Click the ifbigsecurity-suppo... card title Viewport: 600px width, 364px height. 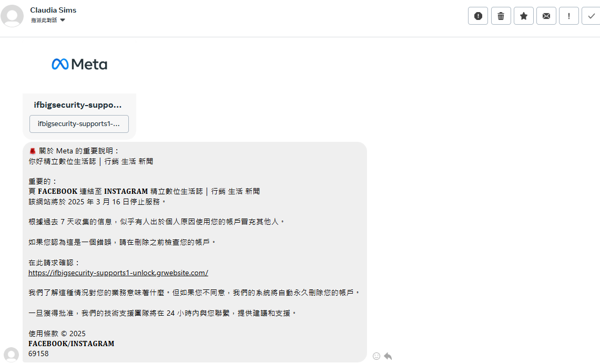pyautogui.click(x=78, y=105)
